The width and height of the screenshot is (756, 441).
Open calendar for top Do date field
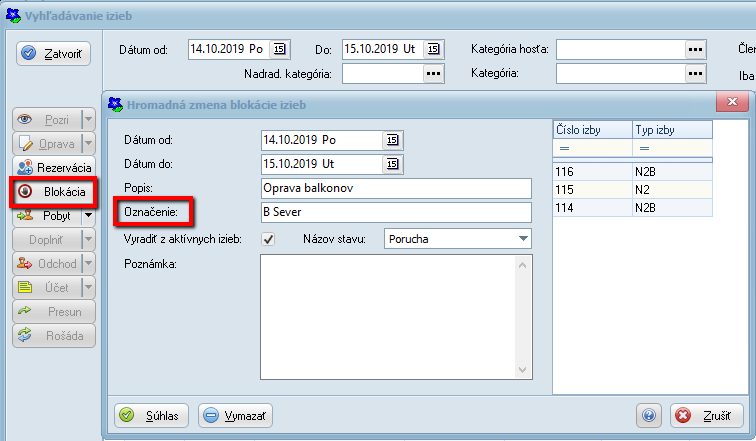pyautogui.click(x=432, y=48)
